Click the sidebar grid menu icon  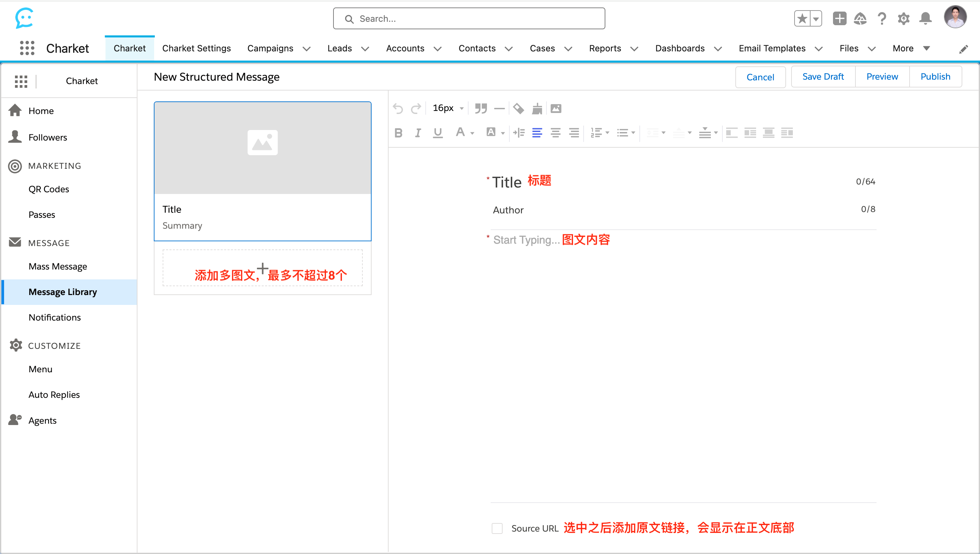21,81
